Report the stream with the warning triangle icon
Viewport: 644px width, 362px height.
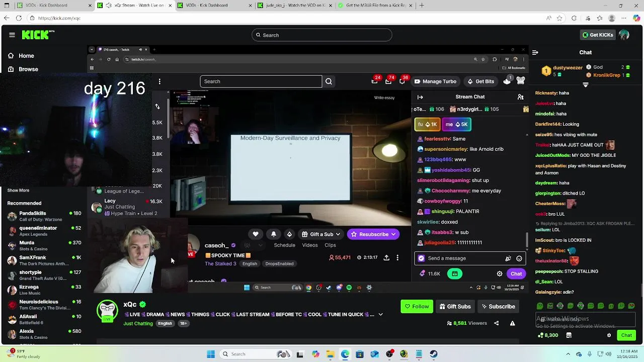pos(512,323)
